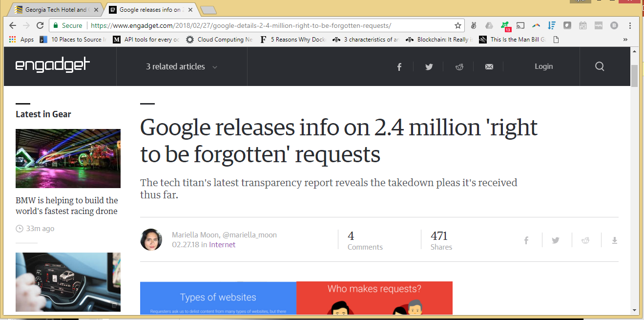Open a new tab
This screenshot has height=320, width=644.
208,10
